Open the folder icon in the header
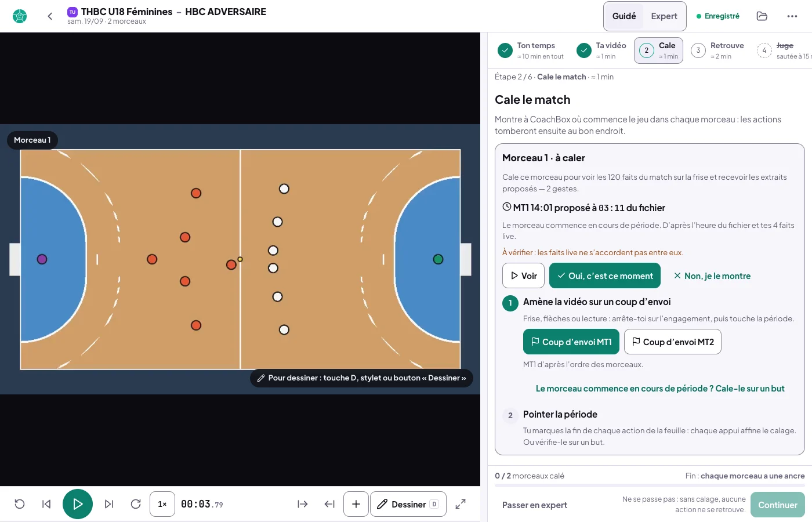 (762, 16)
